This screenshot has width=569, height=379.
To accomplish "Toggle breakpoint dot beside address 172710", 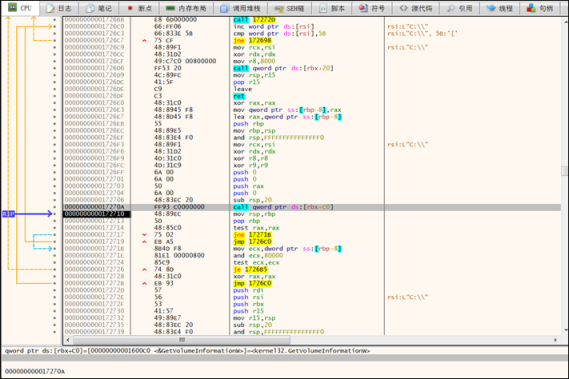I will [54, 214].
